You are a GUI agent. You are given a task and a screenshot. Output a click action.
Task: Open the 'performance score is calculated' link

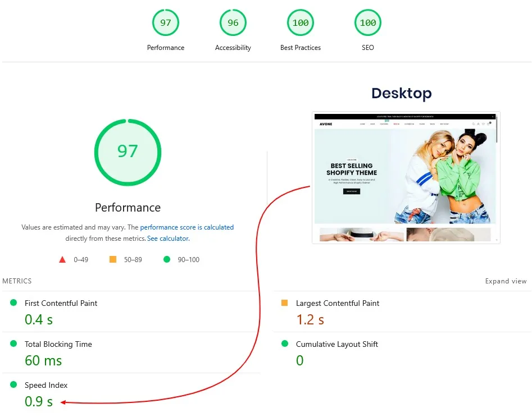187,227
